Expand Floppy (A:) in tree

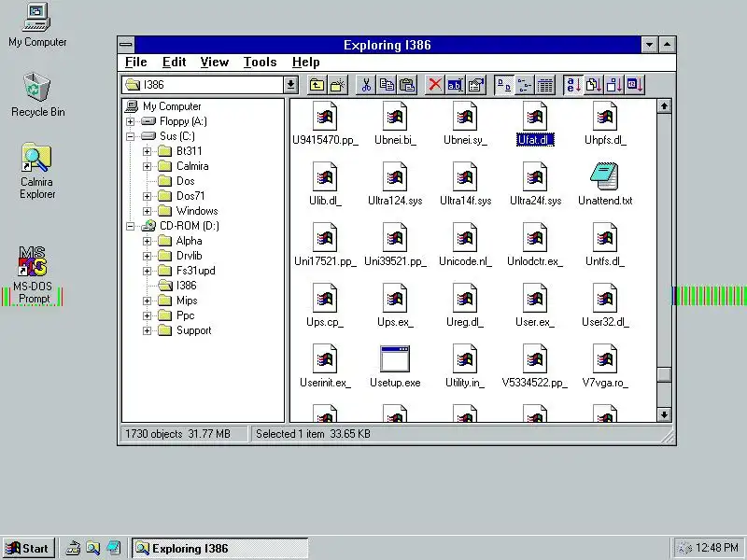[x=130, y=121]
